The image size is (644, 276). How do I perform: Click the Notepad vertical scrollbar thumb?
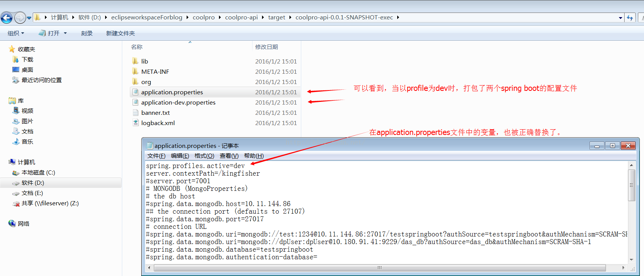pos(631,185)
